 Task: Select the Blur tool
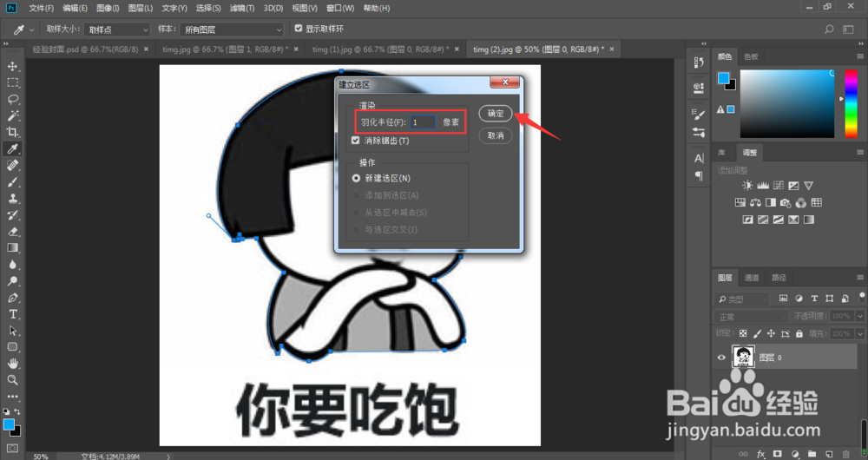coord(12,265)
